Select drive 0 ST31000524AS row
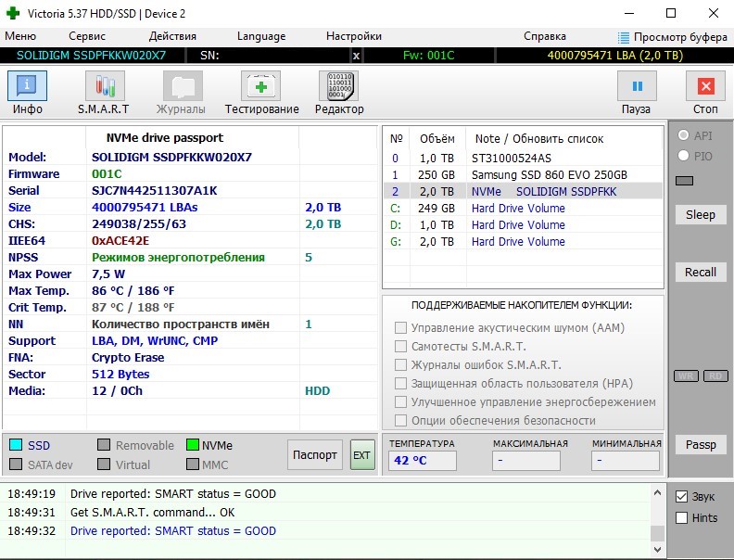This screenshot has width=734, height=560. pos(523,159)
